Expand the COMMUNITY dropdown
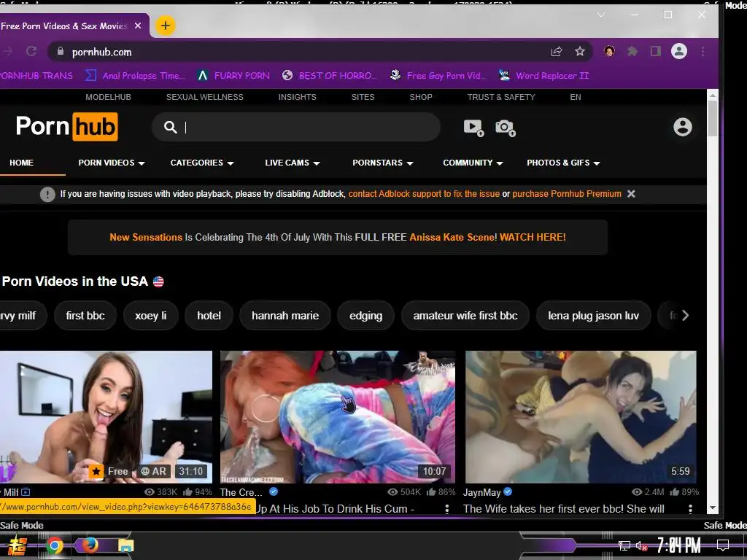The height and width of the screenshot is (560, 747). point(473,163)
